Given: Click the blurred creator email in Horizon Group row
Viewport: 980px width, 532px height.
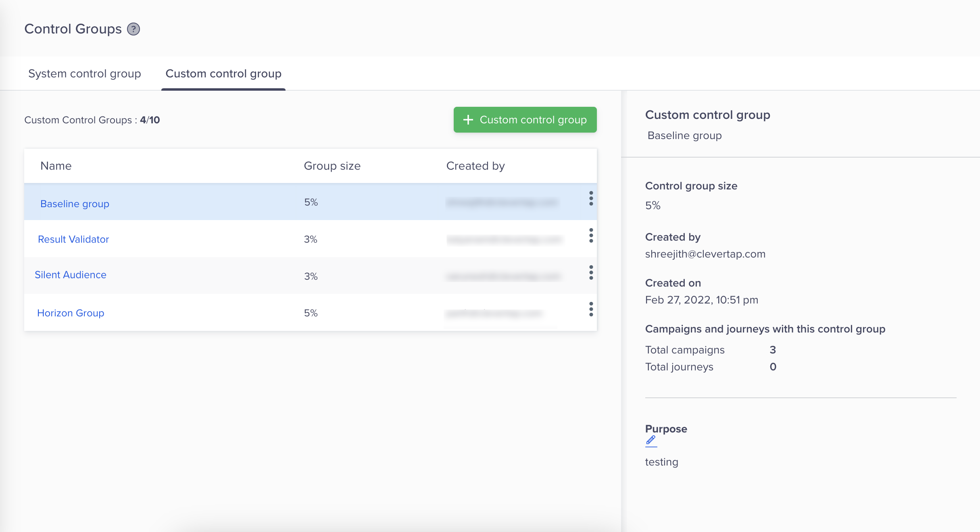Looking at the screenshot, I should point(494,313).
